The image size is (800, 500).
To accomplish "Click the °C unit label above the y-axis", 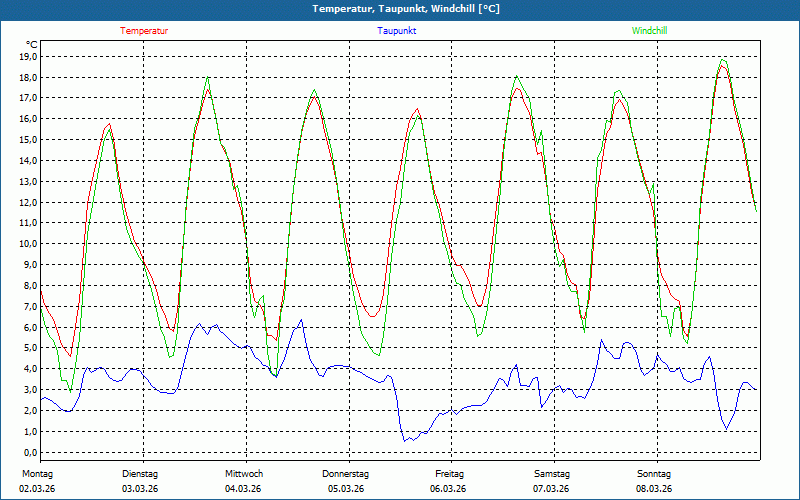I will click(x=32, y=45).
